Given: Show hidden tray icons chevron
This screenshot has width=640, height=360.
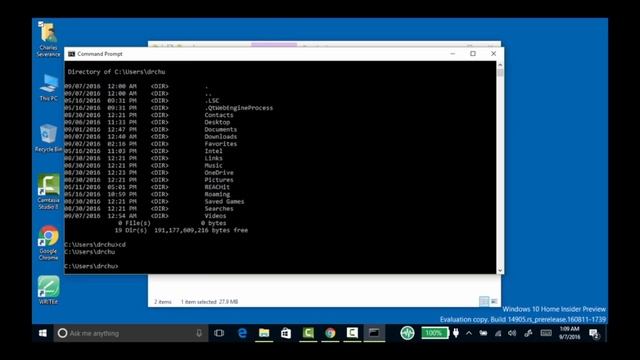Looking at the screenshot, I should pos(469,333).
